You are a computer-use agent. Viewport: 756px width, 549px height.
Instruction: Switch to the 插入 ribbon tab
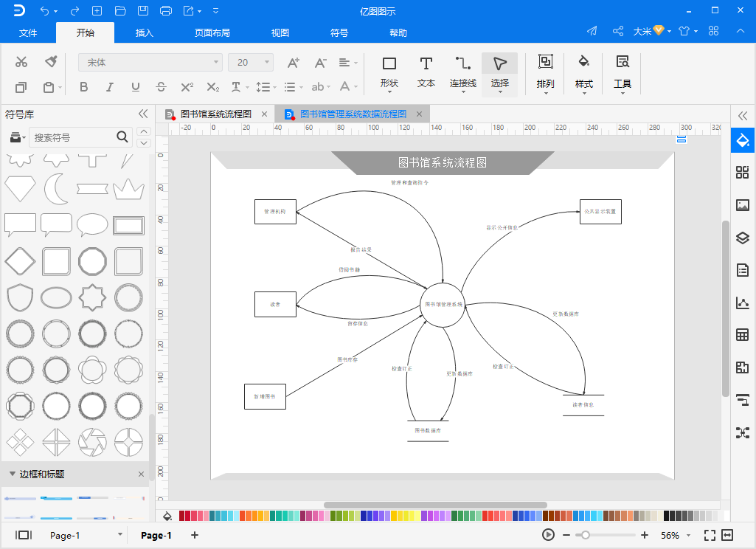[x=144, y=32]
